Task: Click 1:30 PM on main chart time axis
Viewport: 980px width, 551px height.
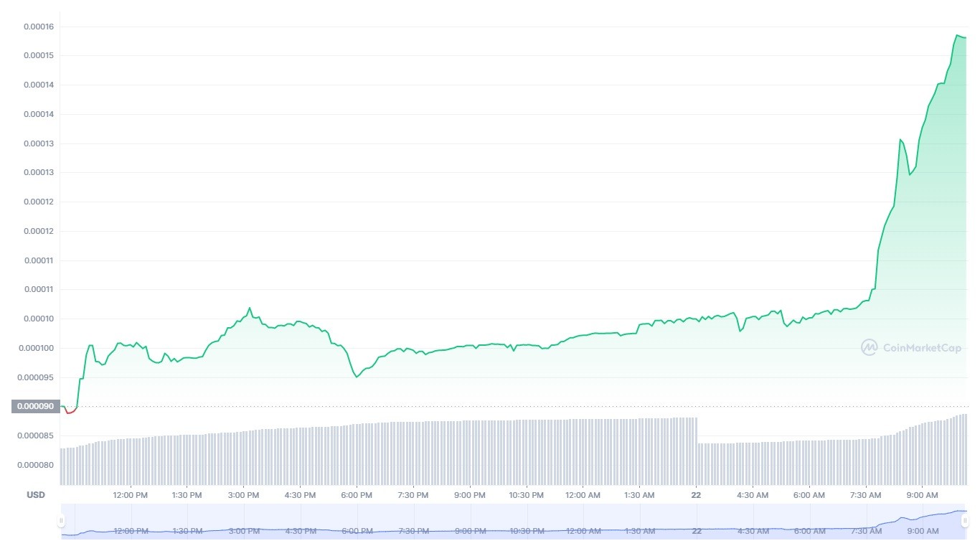Action: [x=187, y=495]
